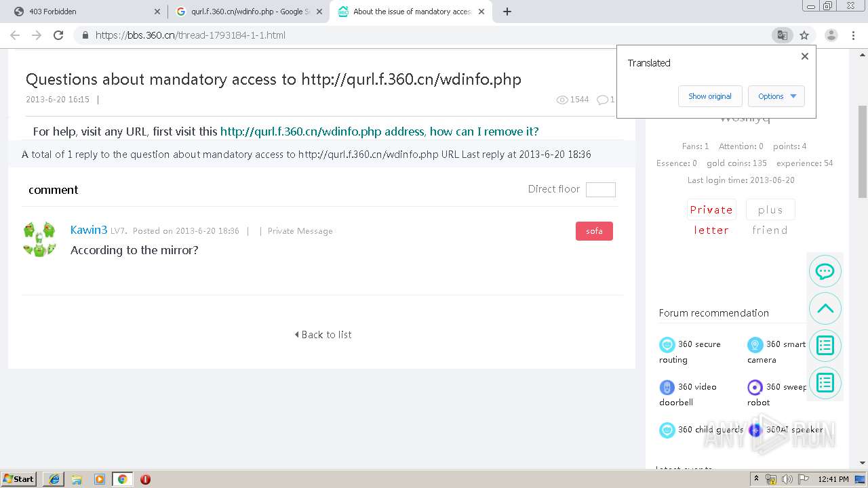
Task: Click the upper list floating icon
Action: coord(825,346)
